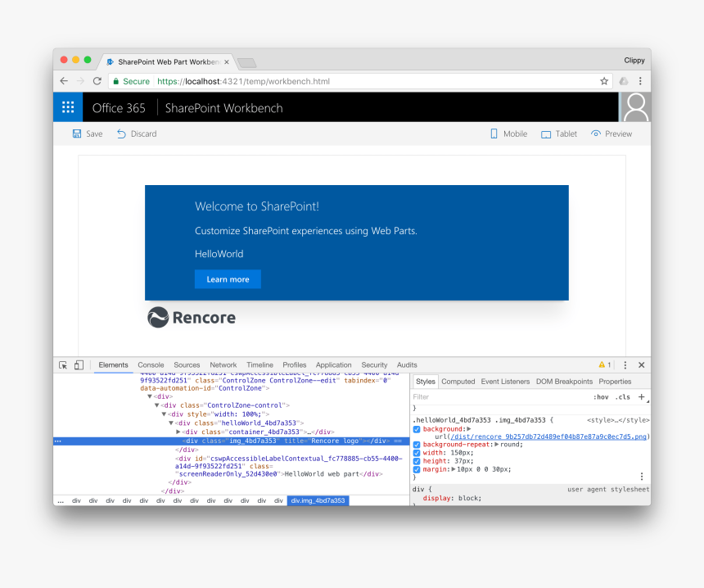Open the style source link for helloWorld rule

[618, 420]
